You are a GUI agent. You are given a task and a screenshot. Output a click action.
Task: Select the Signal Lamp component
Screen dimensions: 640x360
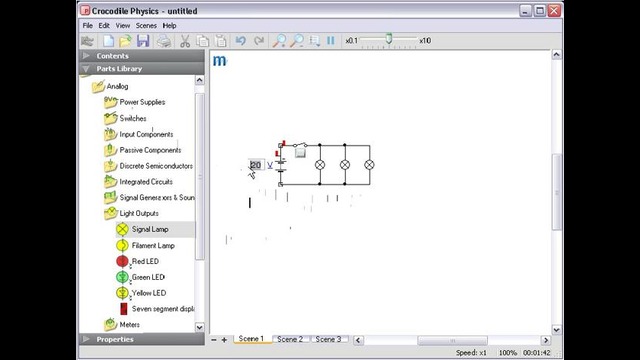[x=150, y=229]
